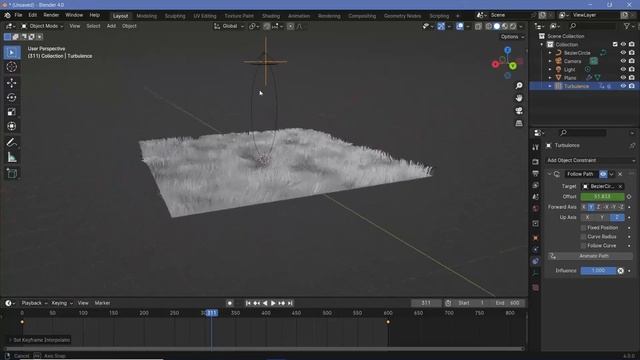Open the Object Mode dropdown
Screen dimensions: 640x360
coord(42,26)
